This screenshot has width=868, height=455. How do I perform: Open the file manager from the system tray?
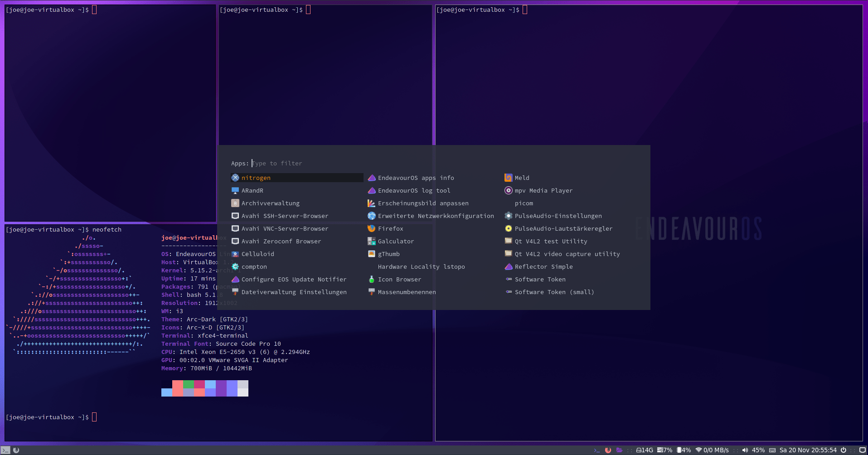click(x=620, y=450)
